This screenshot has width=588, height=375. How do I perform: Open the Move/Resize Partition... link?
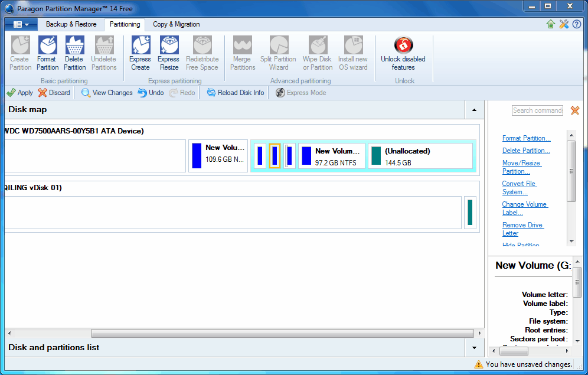pos(522,167)
